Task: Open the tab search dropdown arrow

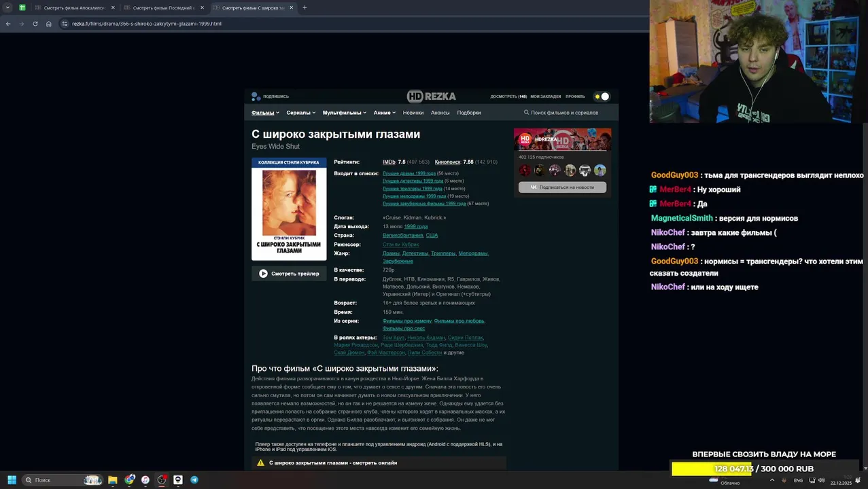Action: (8, 7)
